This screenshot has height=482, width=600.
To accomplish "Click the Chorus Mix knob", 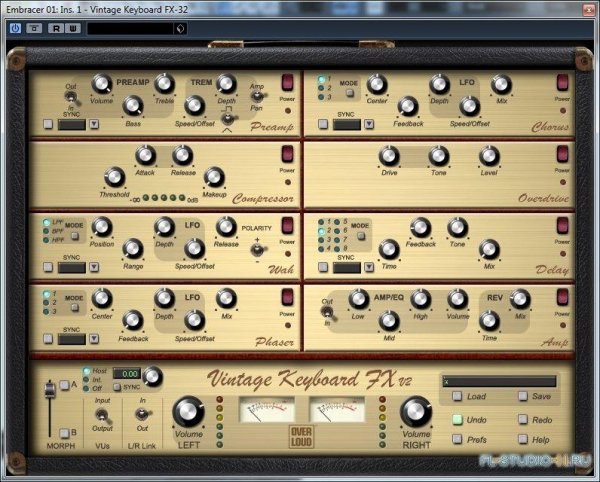I will click(501, 84).
